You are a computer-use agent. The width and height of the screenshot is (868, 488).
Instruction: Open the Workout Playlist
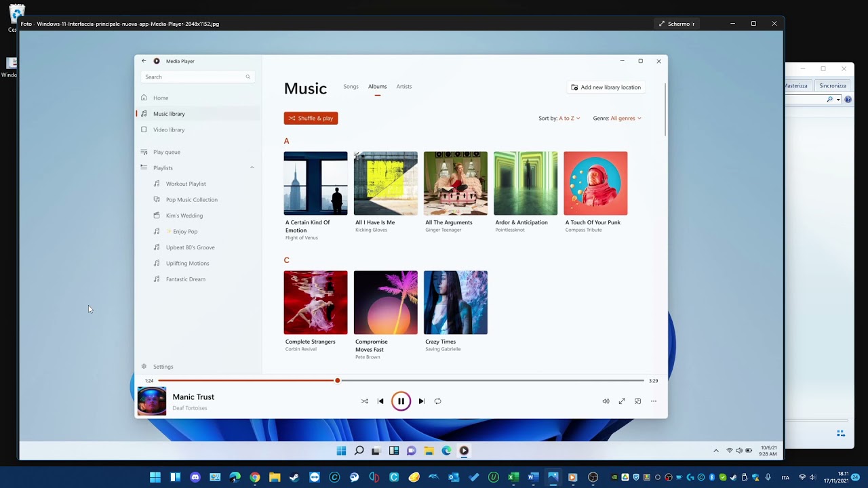tap(186, 184)
